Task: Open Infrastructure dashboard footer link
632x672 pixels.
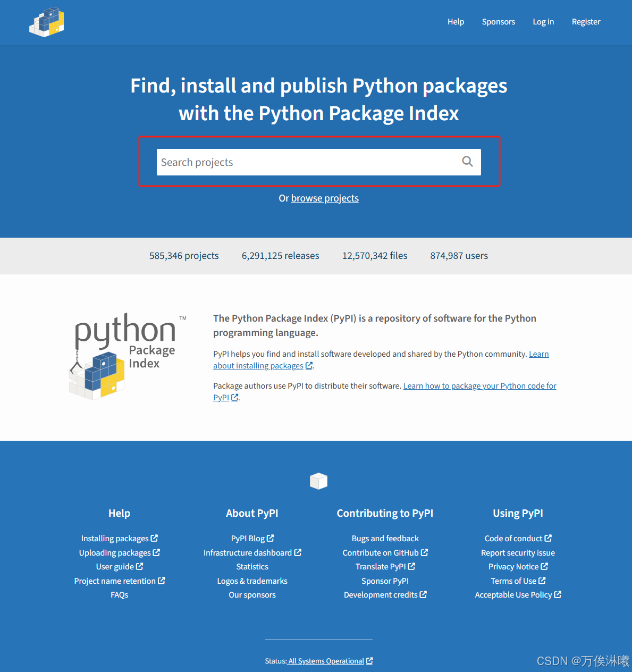Action: click(x=252, y=553)
